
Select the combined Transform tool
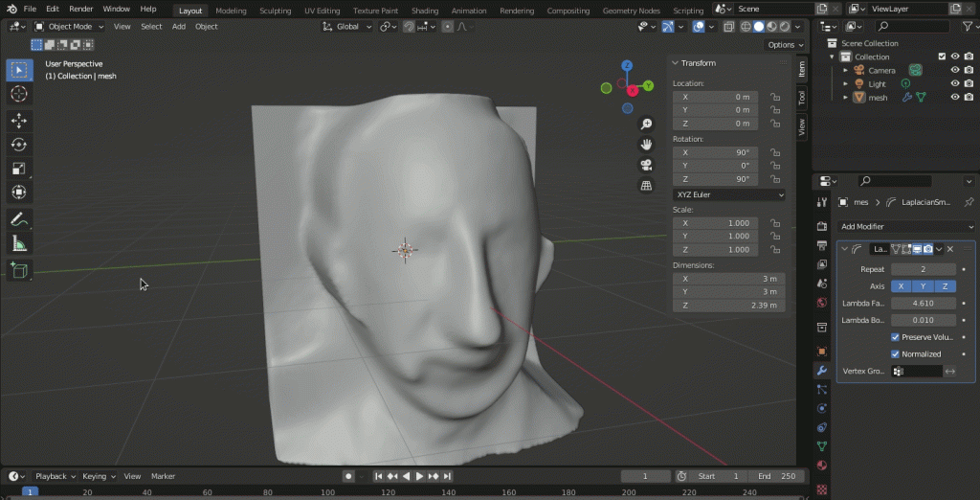(19, 193)
